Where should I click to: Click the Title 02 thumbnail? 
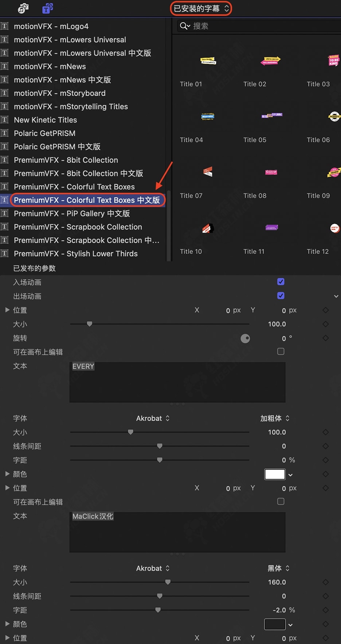click(x=271, y=61)
